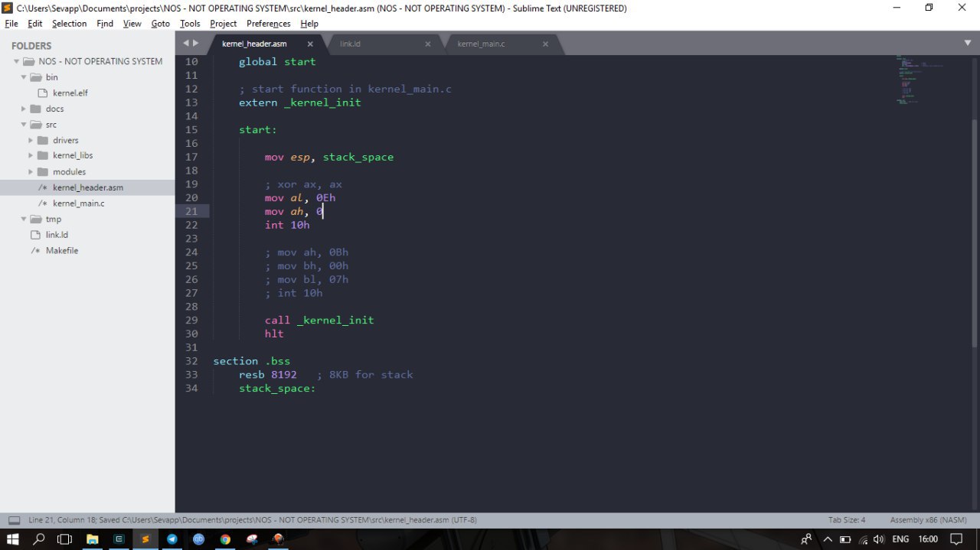Go to previous tab using left arrow
This screenshot has height=550, width=980.
[185, 44]
